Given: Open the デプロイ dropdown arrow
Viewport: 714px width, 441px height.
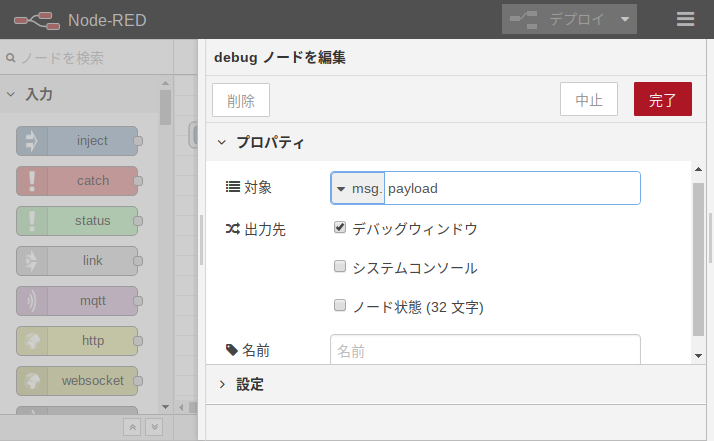Looking at the screenshot, I should (625, 20).
